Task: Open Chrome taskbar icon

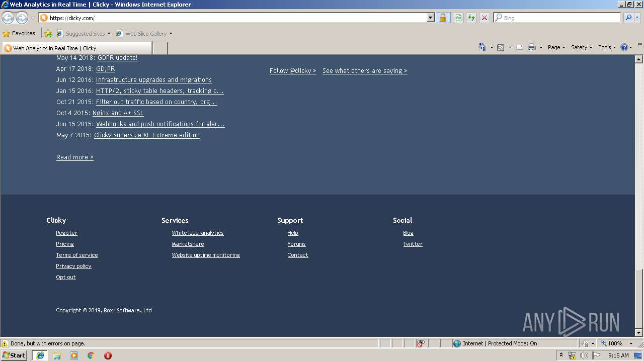Action: pyautogui.click(x=91, y=355)
